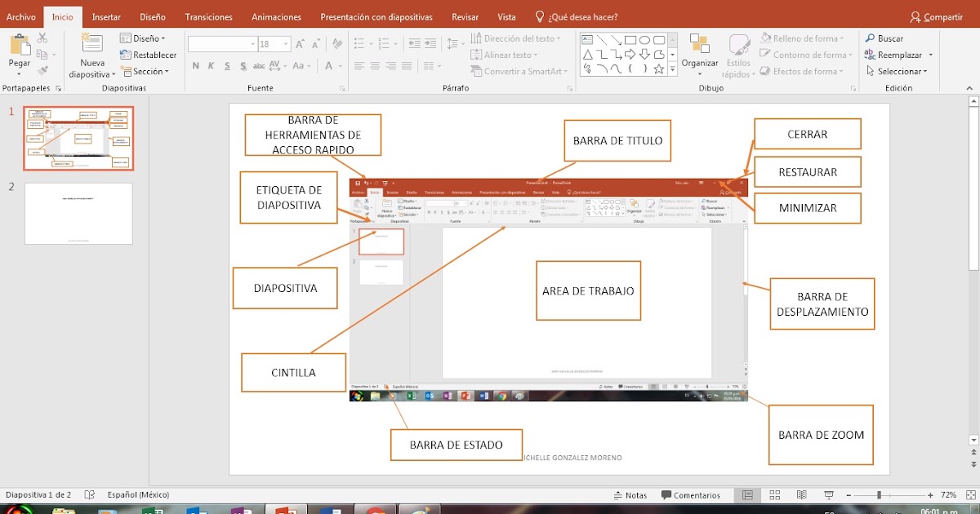Select slide 2 thumbnail in the panel
Screen dimensions: 980x514
(78, 214)
